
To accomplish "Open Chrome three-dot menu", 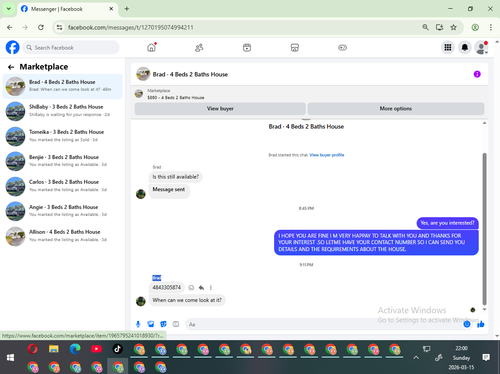I will point(491,27).
